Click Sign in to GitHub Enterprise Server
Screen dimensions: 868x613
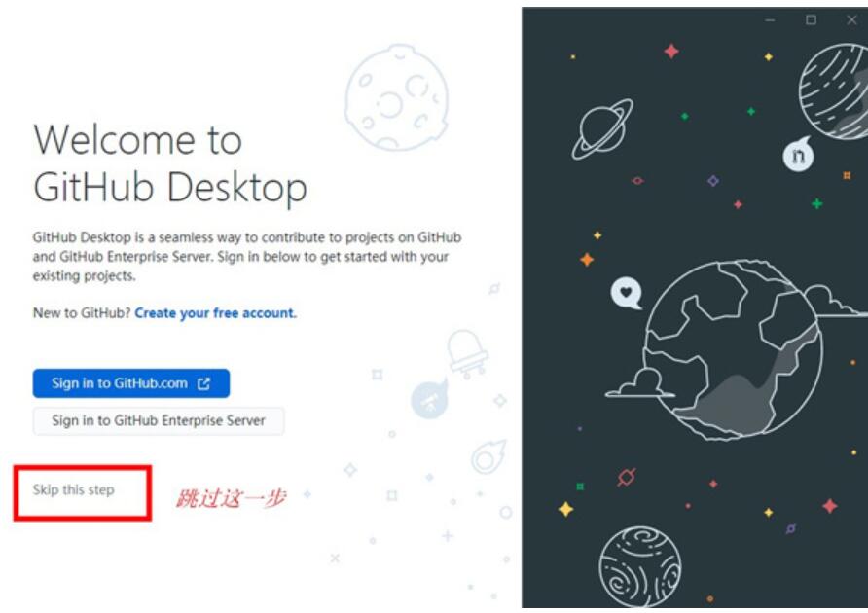tap(159, 421)
